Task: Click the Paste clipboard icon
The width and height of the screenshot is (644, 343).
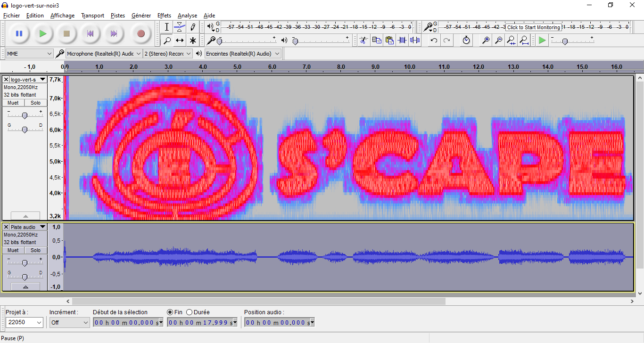Action: (x=389, y=40)
